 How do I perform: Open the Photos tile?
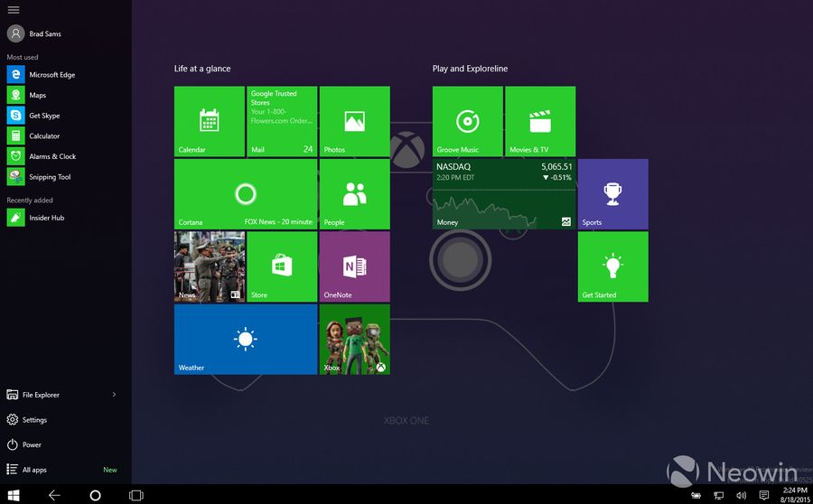tap(355, 121)
